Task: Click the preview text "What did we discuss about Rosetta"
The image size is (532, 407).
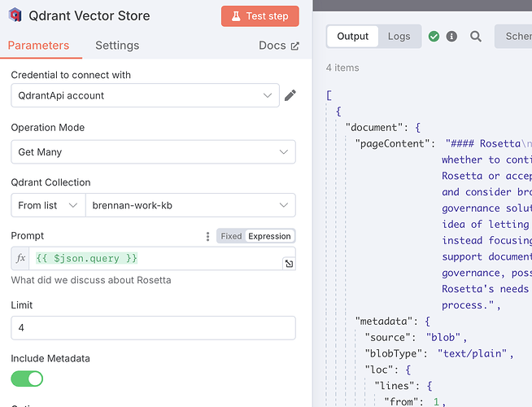Action: click(x=91, y=280)
